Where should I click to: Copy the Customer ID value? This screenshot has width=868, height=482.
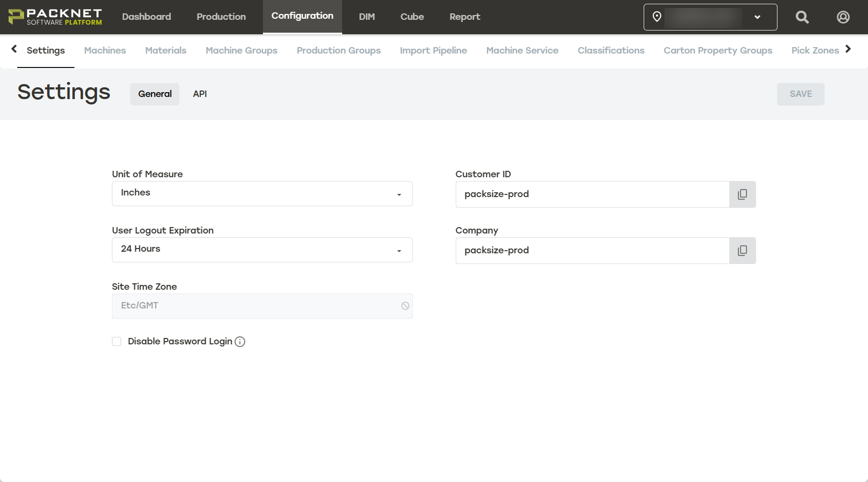coord(743,194)
